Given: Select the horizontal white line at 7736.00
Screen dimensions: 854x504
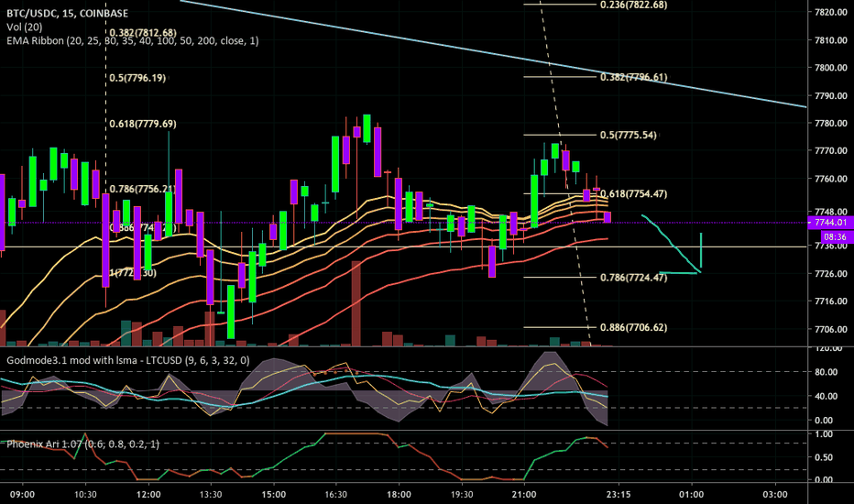Looking at the screenshot, I should [x=403, y=247].
